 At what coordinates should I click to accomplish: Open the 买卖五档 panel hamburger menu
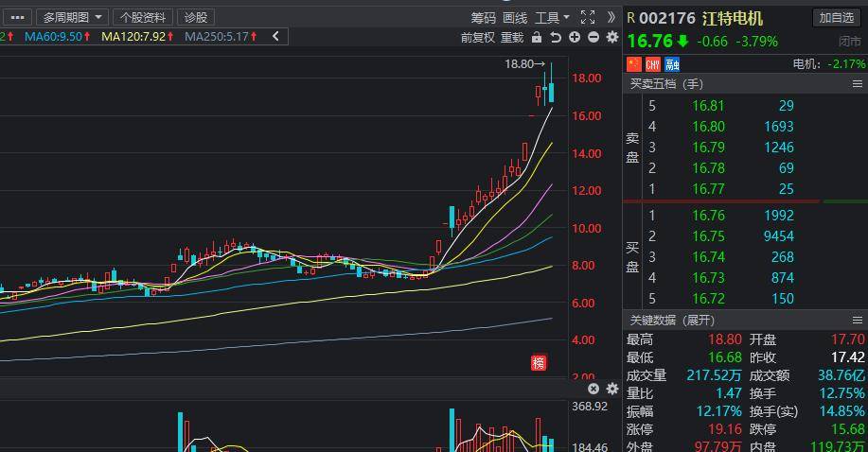click(x=858, y=84)
